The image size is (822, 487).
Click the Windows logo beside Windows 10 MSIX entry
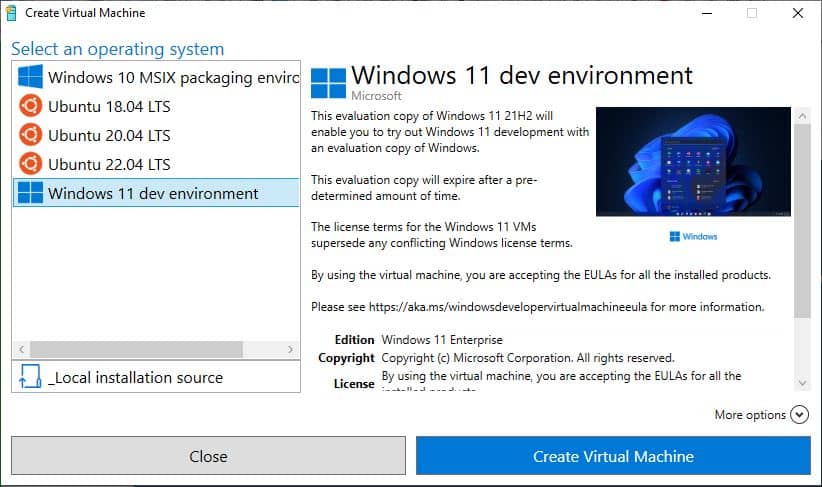[30, 77]
